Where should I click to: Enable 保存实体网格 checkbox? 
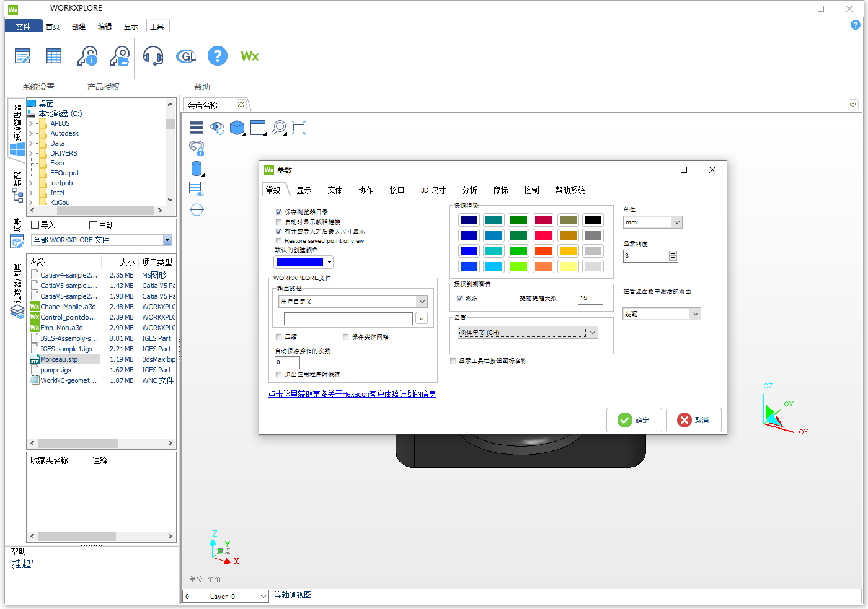[345, 336]
